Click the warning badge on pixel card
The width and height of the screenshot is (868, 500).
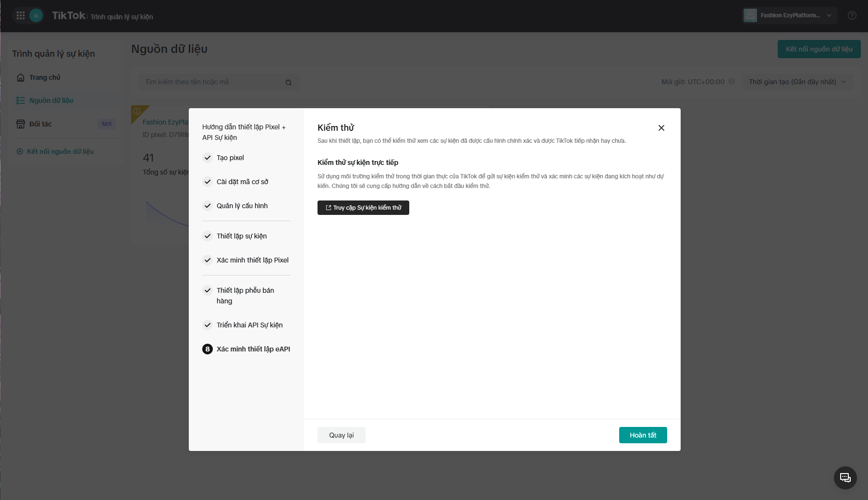[137, 112]
